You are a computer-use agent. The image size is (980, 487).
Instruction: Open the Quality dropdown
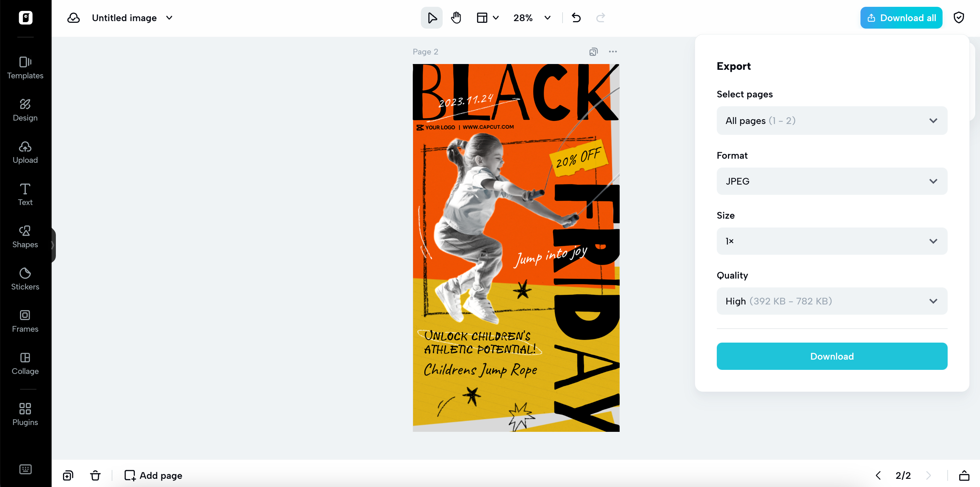pyautogui.click(x=832, y=301)
